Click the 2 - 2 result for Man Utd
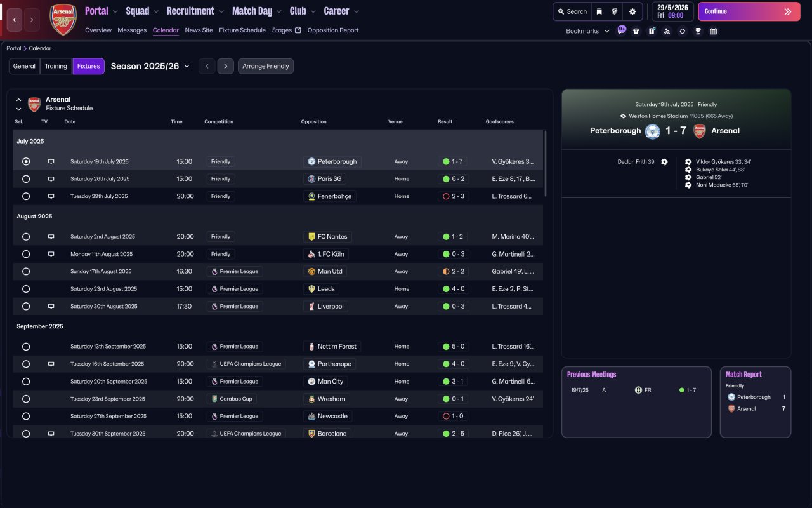 tap(453, 272)
